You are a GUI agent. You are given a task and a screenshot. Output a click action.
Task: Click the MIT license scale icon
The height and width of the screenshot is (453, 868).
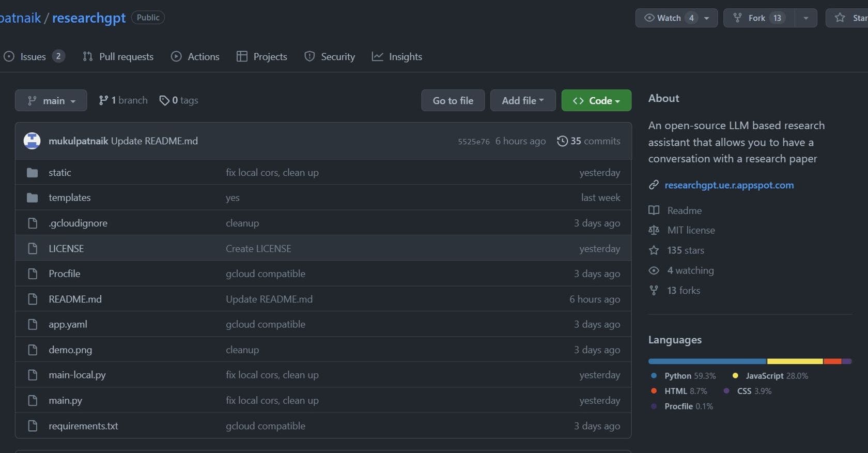pos(654,230)
